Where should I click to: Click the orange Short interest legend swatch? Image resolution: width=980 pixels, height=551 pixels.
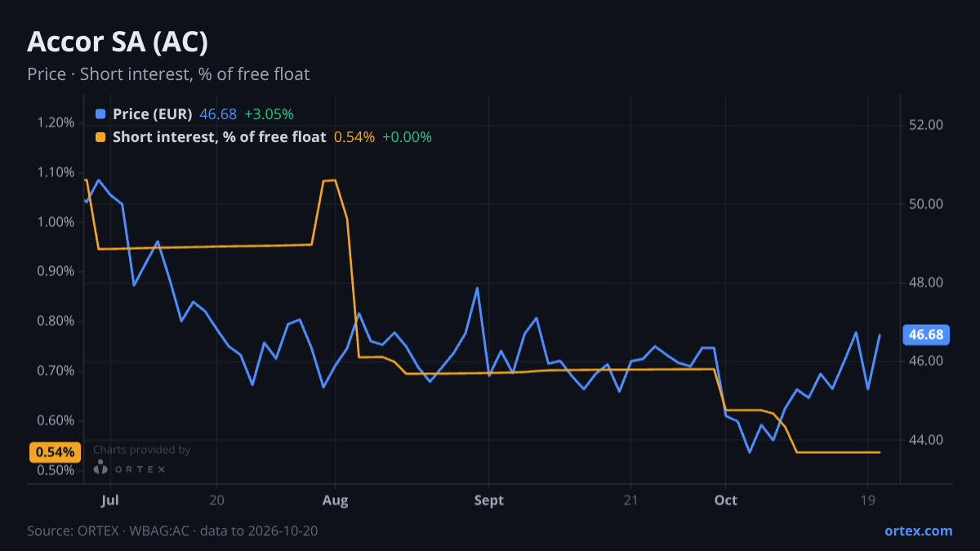100,137
